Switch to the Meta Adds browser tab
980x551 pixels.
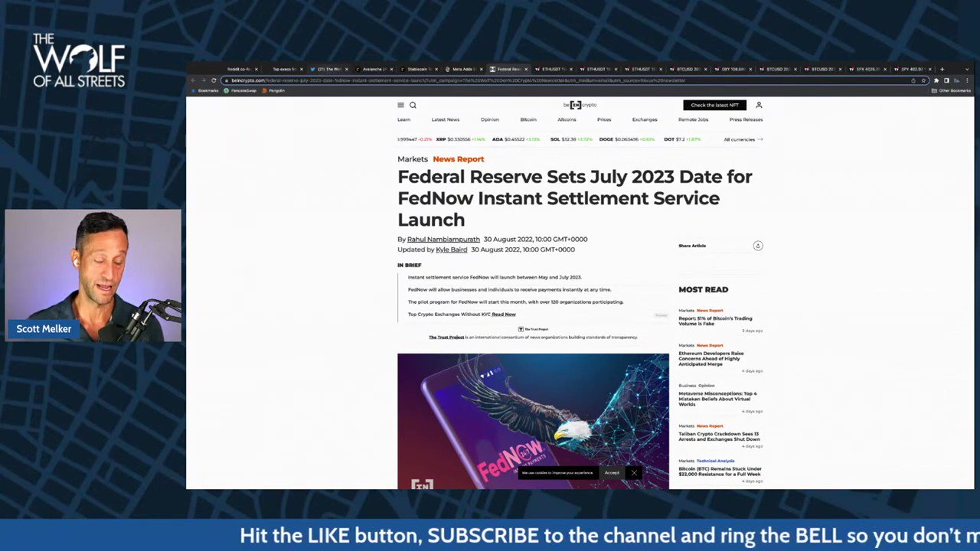point(462,69)
